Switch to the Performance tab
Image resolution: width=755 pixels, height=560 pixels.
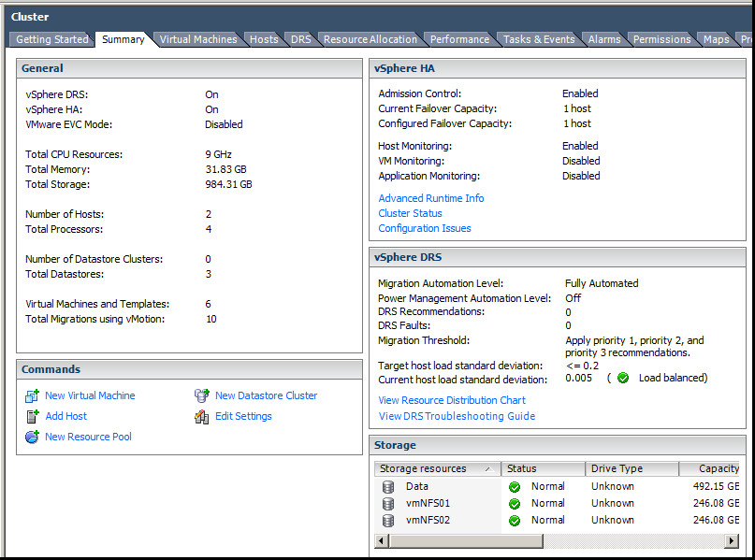(459, 39)
